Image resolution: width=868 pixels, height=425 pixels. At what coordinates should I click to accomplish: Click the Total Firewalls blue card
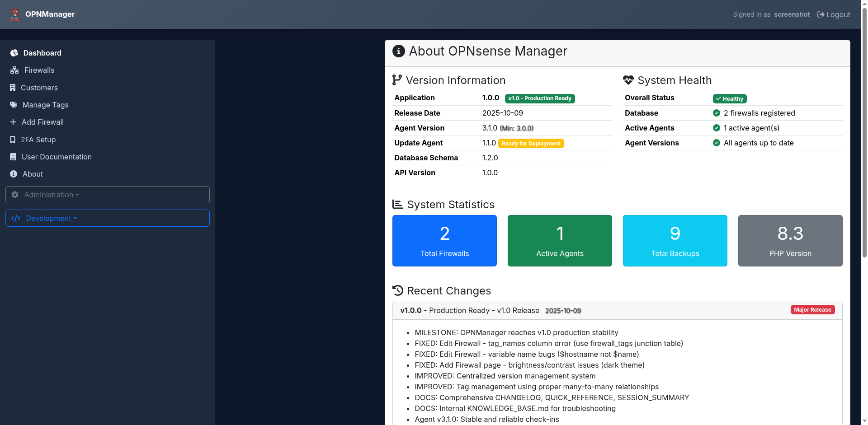pyautogui.click(x=444, y=241)
